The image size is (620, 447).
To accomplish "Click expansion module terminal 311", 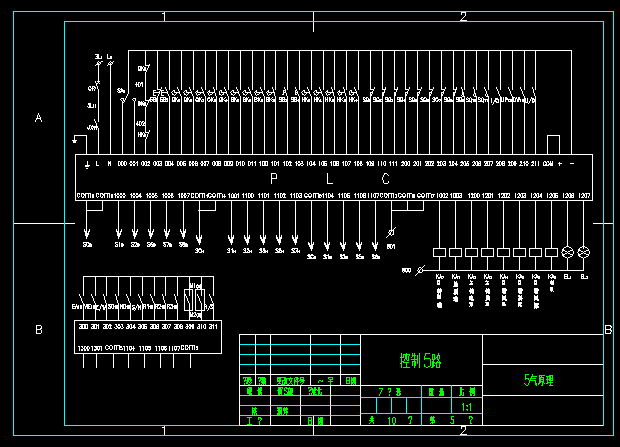I will tap(213, 327).
